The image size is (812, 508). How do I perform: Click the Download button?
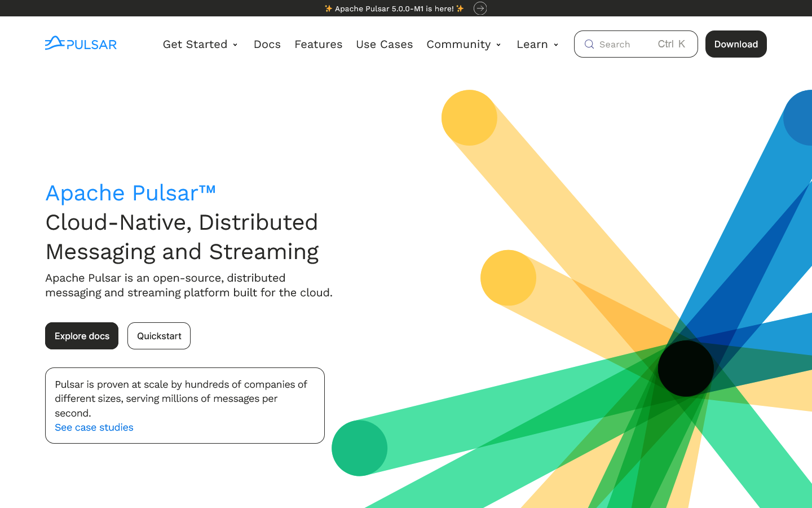point(736,44)
